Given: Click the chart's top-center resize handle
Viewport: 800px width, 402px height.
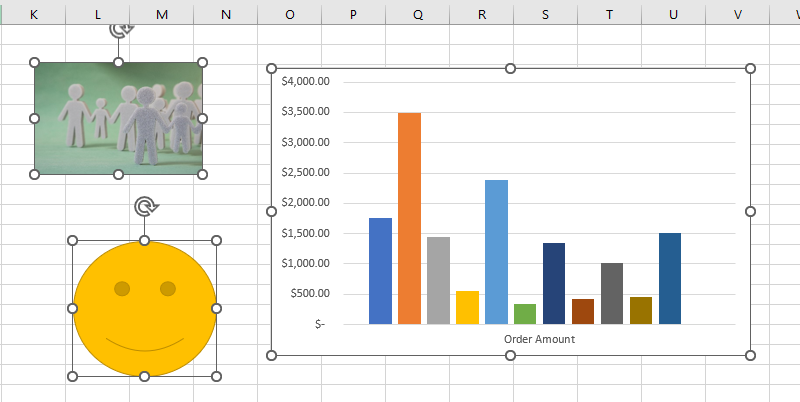Looking at the screenshot, I should [x=510, y=69].
